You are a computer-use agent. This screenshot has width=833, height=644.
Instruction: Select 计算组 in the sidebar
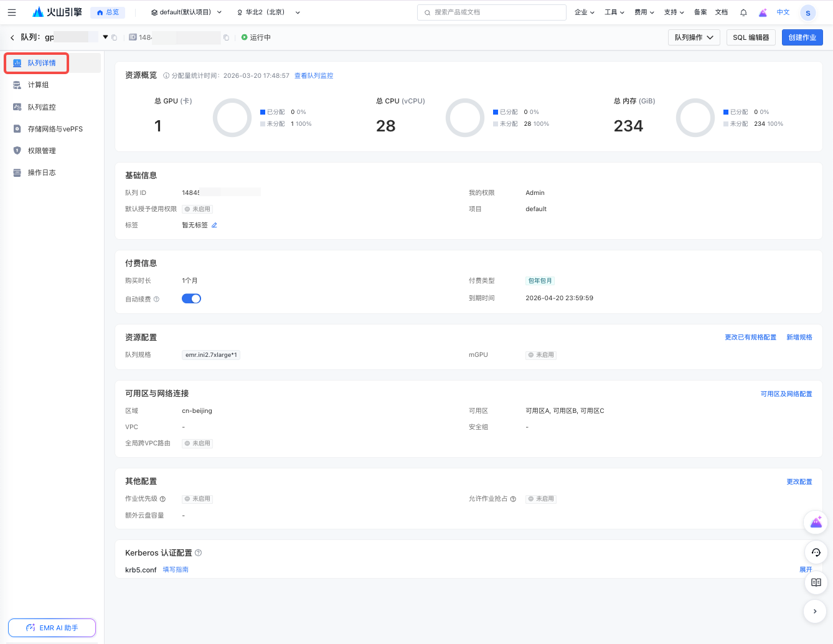pyautogui.click(x=38, y=85)
